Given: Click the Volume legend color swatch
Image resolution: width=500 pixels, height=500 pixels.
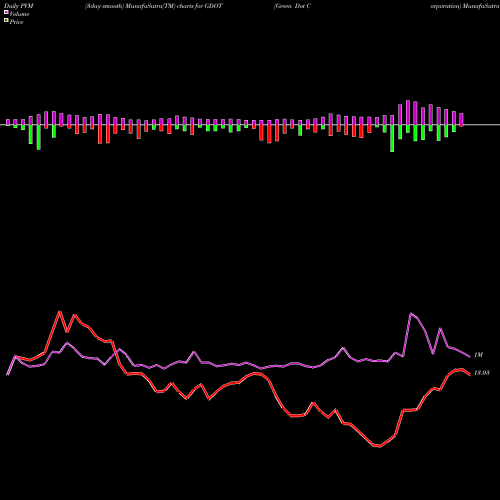Looking at the screenshot, I should pos(6,12).
